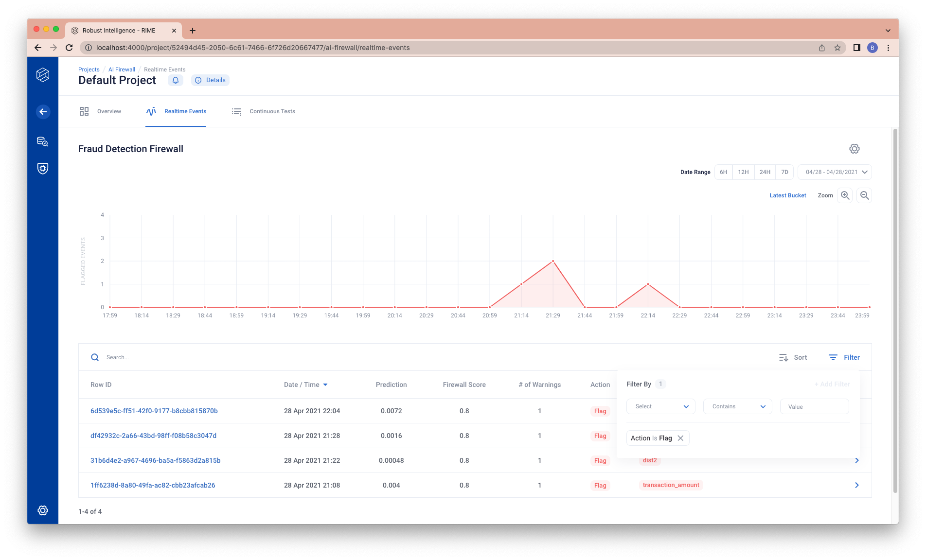Click the Details button

tap(211, 80)
